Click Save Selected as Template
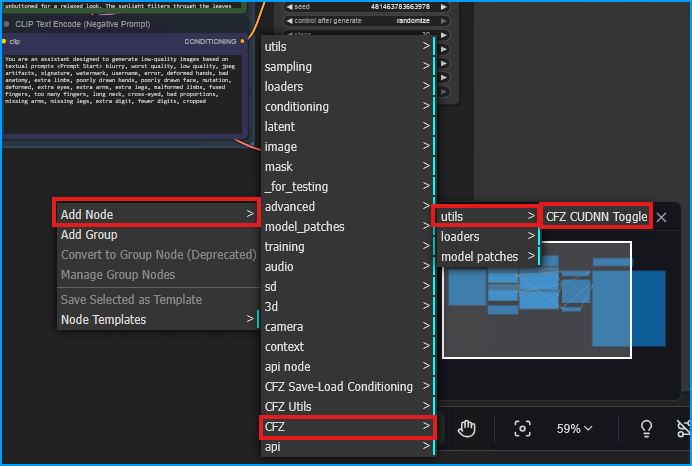692x466 pixels. 157,300
